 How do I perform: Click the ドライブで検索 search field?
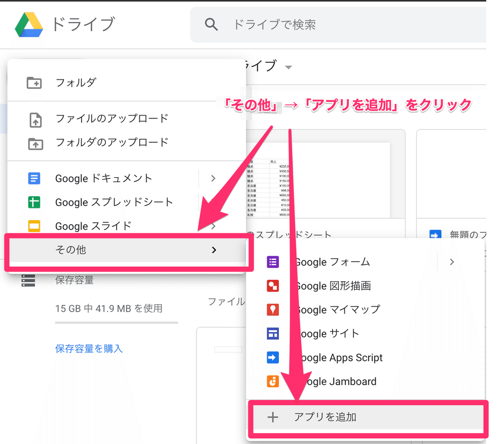click(x=275, y=24)
